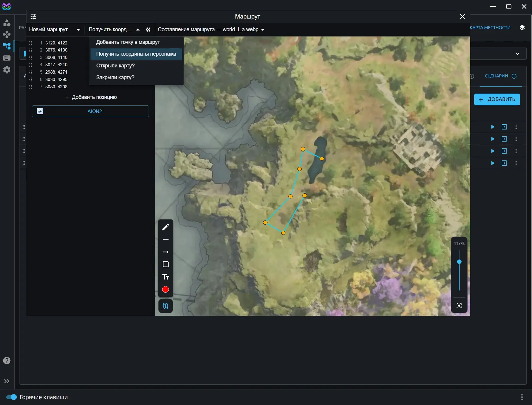The image size is (532, 405).
Task: Choose Получить координаты персонажа
Action: coord(136,54)
